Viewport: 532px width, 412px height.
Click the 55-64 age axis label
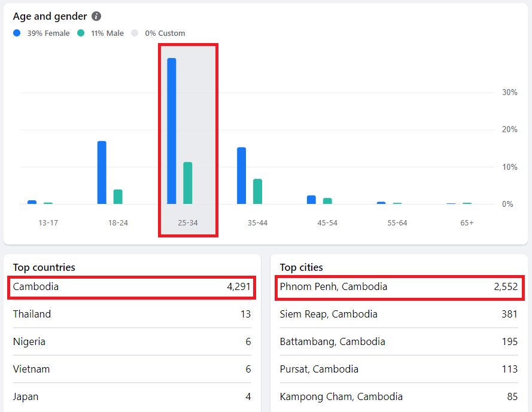(x=397, y=223)
